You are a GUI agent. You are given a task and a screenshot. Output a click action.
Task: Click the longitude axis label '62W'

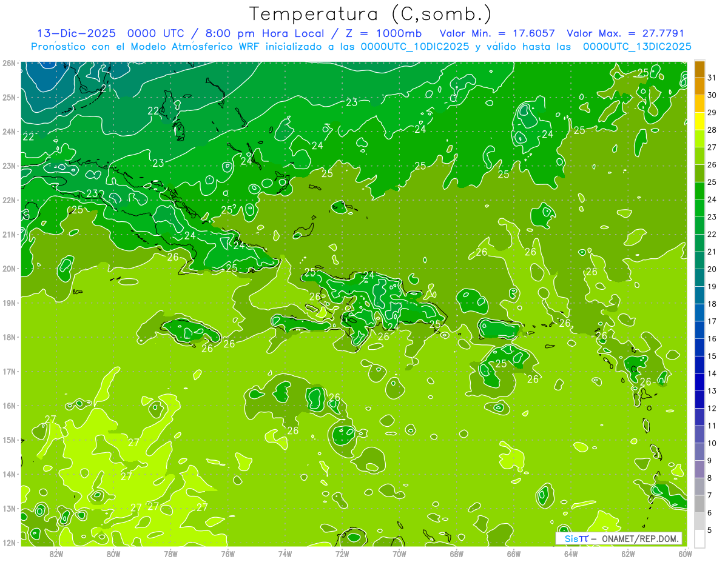[628, 554]
